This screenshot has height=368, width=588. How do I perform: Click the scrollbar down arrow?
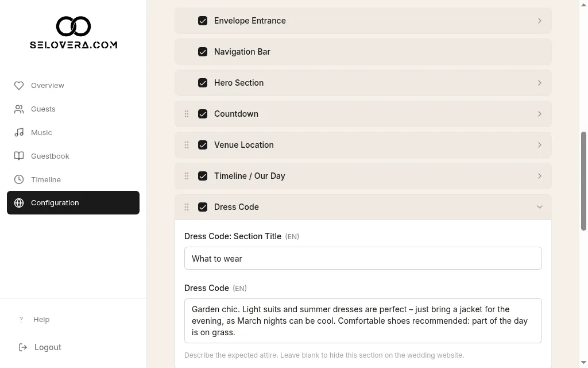(x=583, y=363)
